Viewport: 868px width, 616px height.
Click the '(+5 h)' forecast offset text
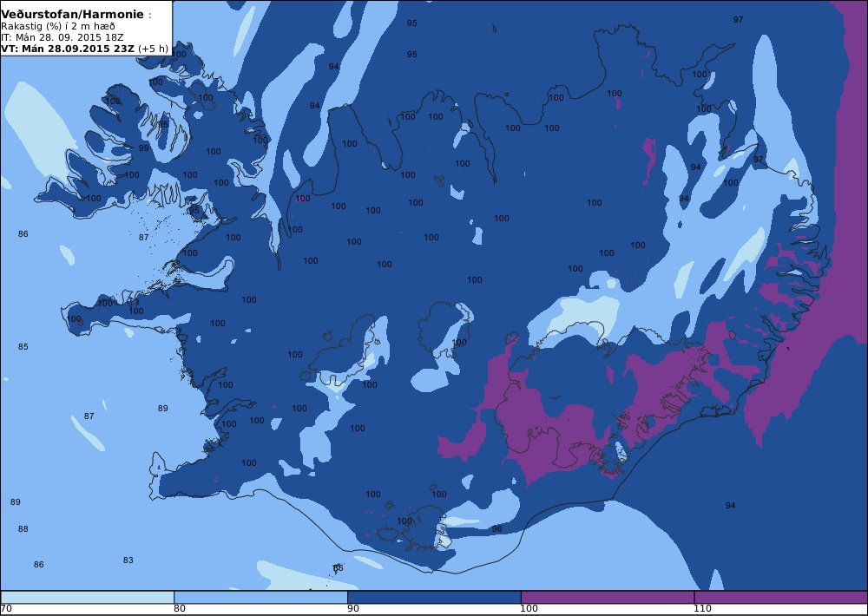(154, 49)
